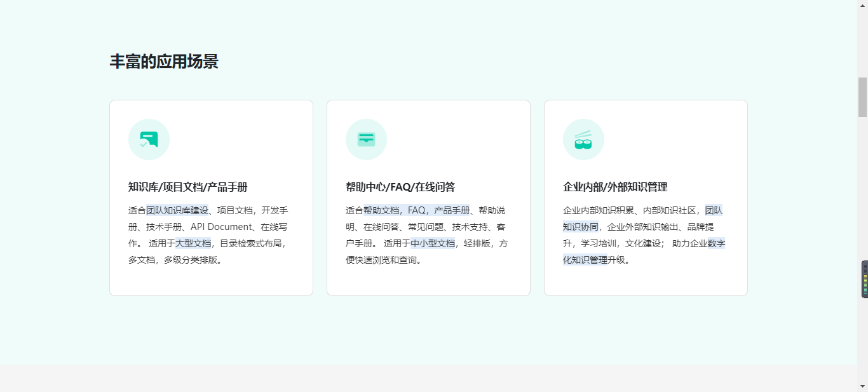Click the text API Document
Image resolution: width=868 pixels, height=392 pixels.
coord(222,227)
